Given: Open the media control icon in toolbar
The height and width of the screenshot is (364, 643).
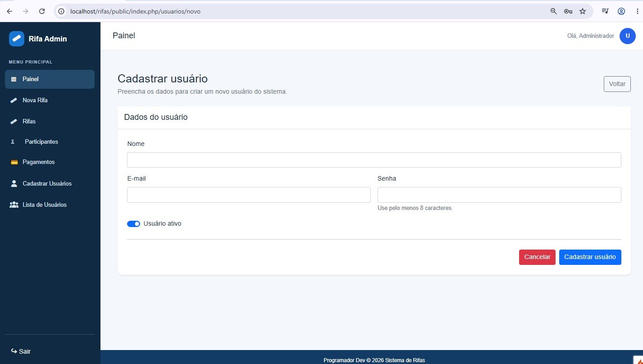Looking at the screenshot, I should click(x=606, y=11).
